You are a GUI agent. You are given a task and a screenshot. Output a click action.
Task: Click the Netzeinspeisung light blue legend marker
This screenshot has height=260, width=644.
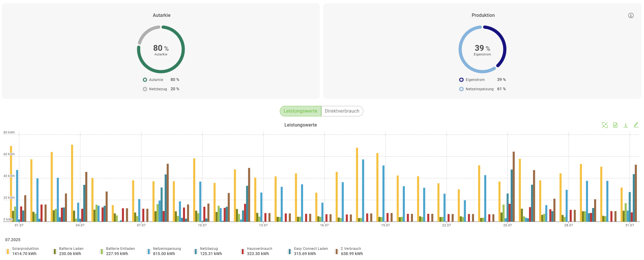click(461, 89)
